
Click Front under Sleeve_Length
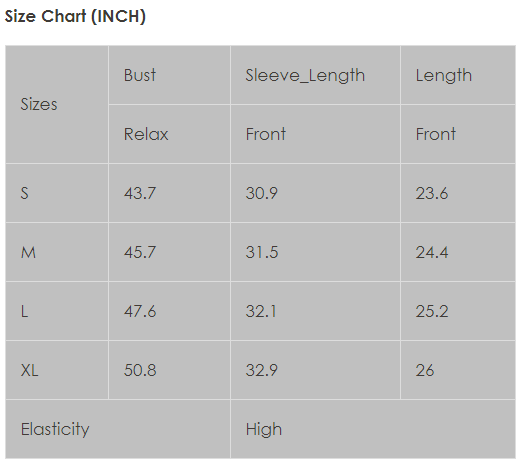266,134
